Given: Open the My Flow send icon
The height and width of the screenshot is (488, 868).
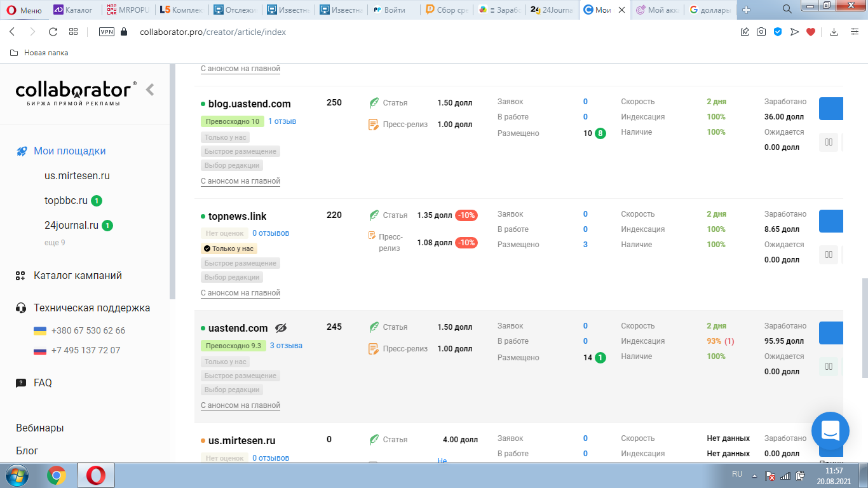Looking at the screenshot, I should 794,32.
